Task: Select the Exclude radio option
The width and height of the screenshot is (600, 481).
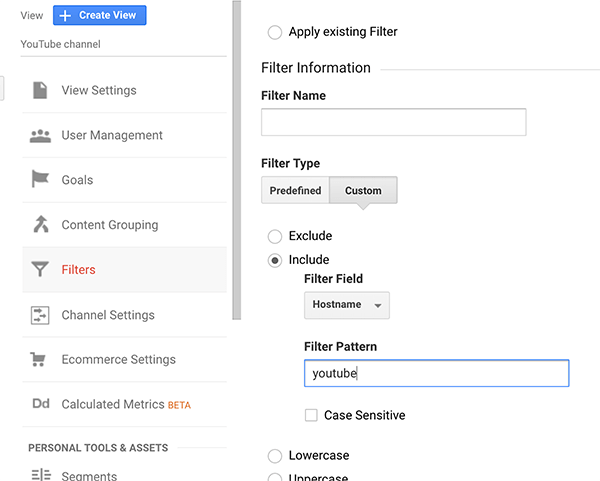Action: 275,236
